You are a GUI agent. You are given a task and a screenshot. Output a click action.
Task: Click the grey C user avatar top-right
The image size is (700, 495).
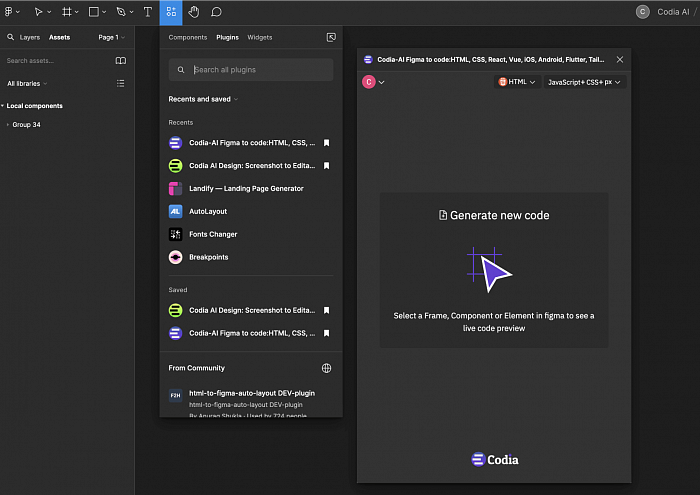pyautogui.click(x=642, y=12)
